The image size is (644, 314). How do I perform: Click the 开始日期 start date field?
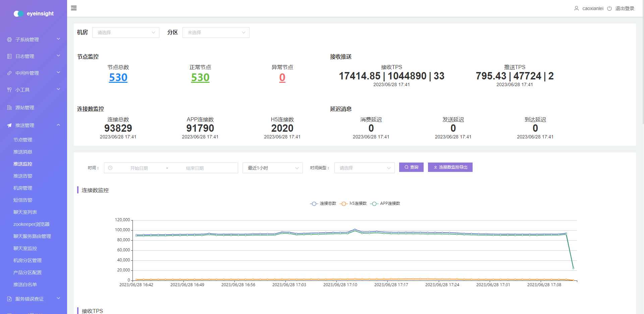click(139, 168)
